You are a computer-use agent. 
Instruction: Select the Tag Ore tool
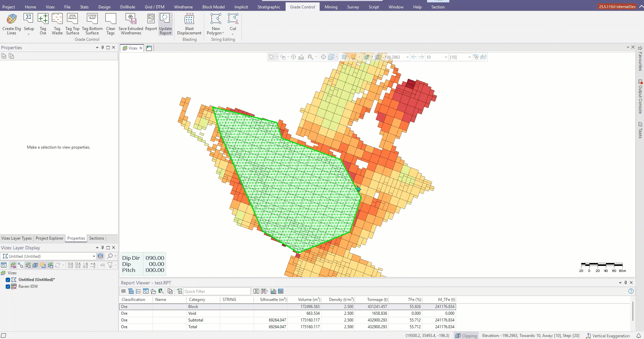tap(43, 24)
